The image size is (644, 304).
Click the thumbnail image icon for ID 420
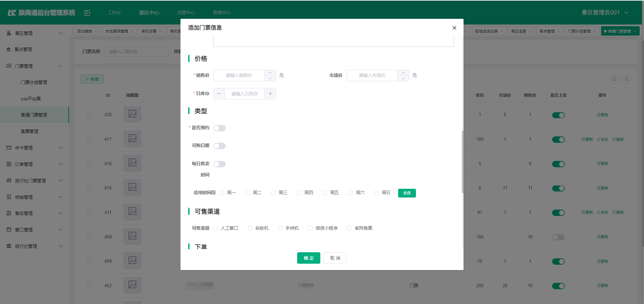tap(132, 114)
